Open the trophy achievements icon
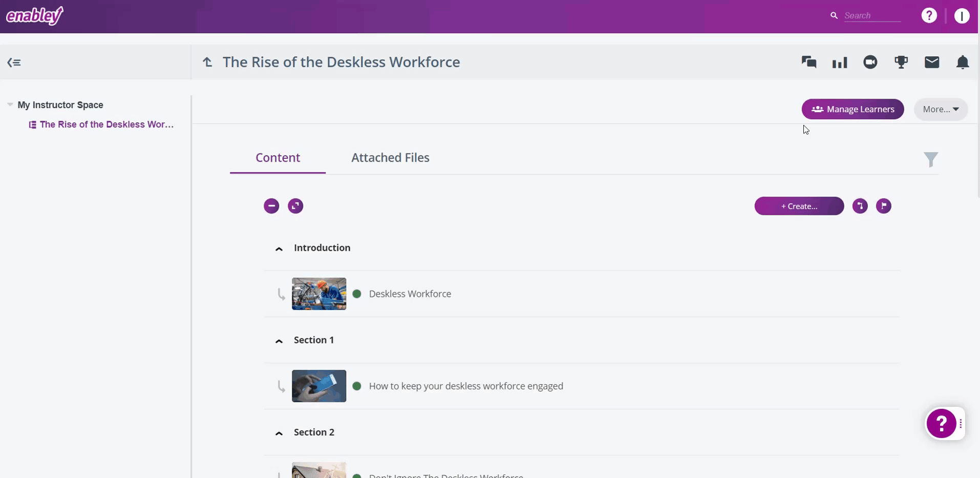Screen dimensions: 980x478 tap(901, 62)
